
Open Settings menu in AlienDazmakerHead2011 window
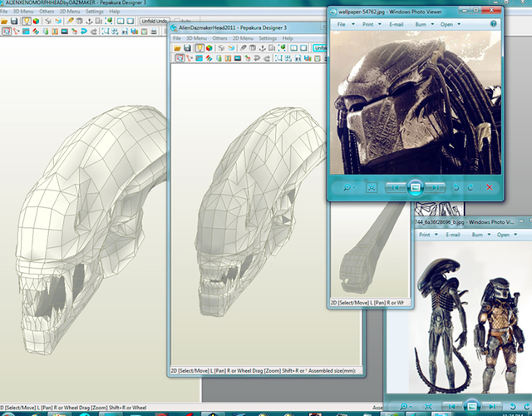coord(268,38)
